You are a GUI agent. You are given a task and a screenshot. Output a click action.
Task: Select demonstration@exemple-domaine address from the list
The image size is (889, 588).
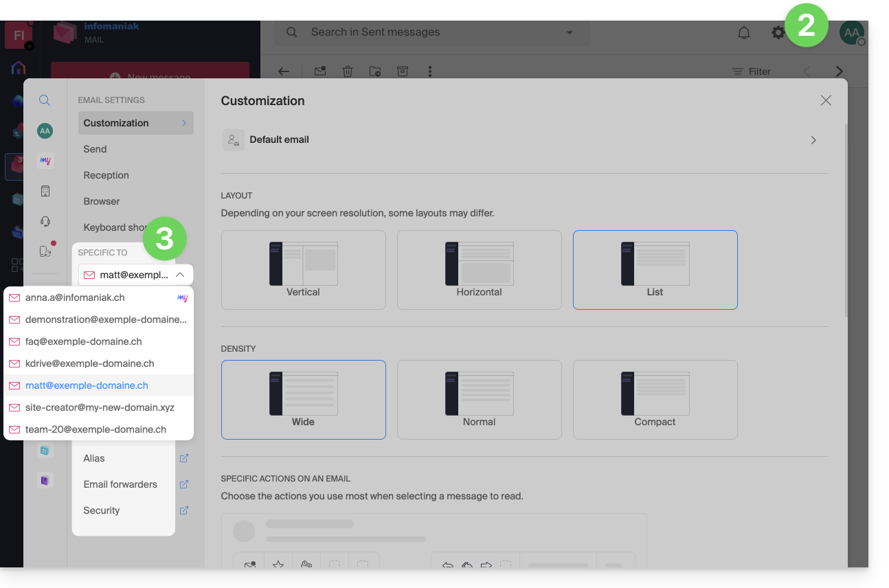[99, 319]
